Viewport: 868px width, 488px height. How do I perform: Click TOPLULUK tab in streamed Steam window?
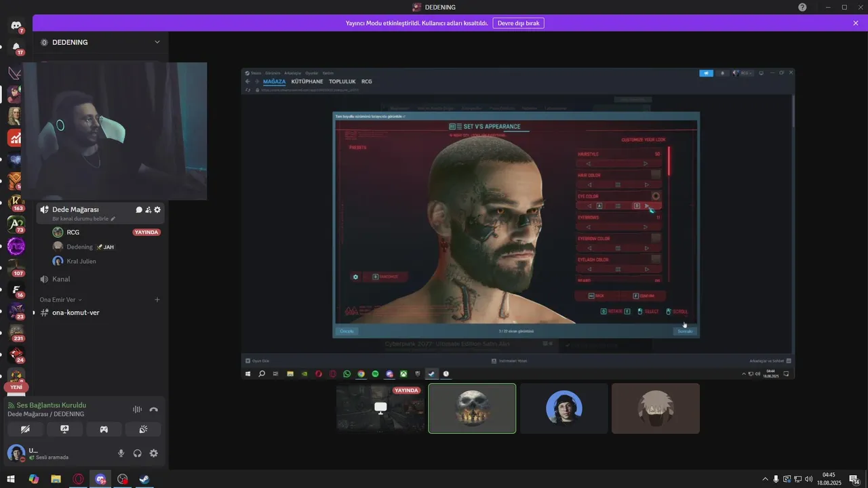[x=342, y=81]
